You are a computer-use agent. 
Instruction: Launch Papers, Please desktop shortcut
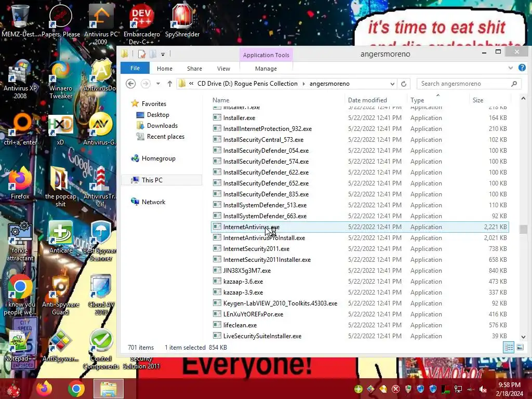(x=61, y=20)
